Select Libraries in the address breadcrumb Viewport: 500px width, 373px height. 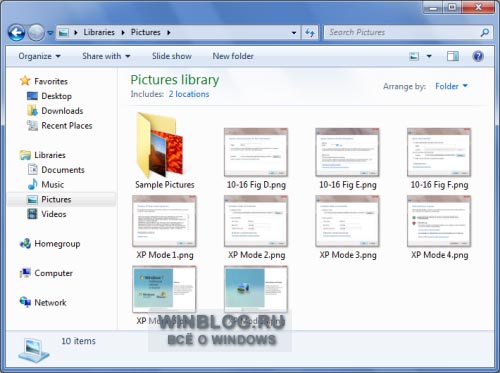(x=99, y=32)
